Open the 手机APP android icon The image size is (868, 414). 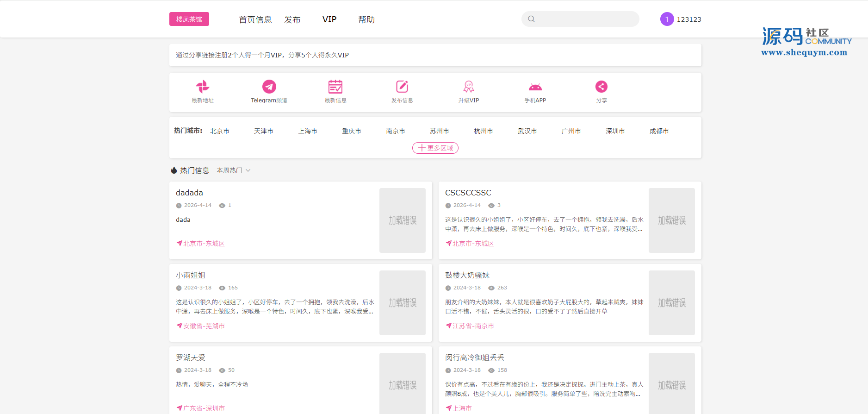[x=535, y=87]
